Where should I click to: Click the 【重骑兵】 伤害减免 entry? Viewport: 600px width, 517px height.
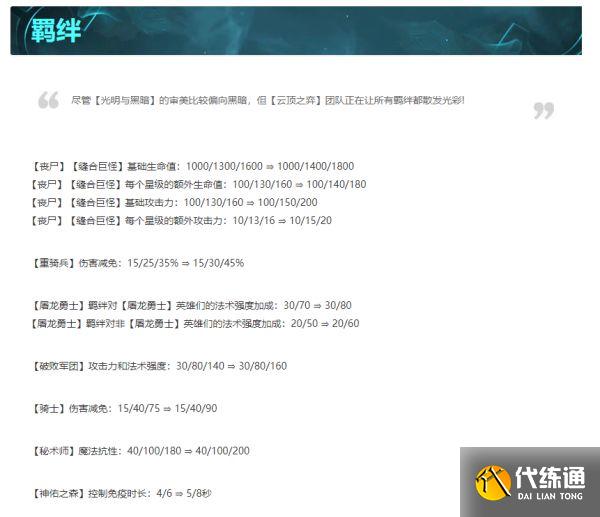click(138, 263)
